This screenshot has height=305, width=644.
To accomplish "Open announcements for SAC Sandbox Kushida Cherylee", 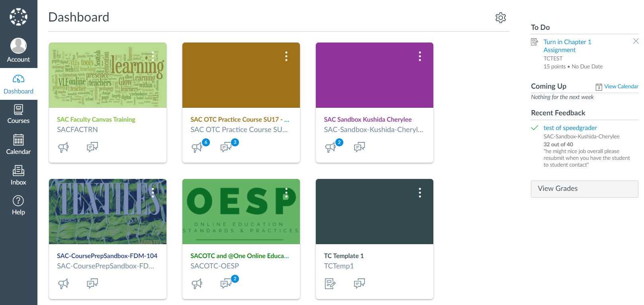I will (330, 148).
